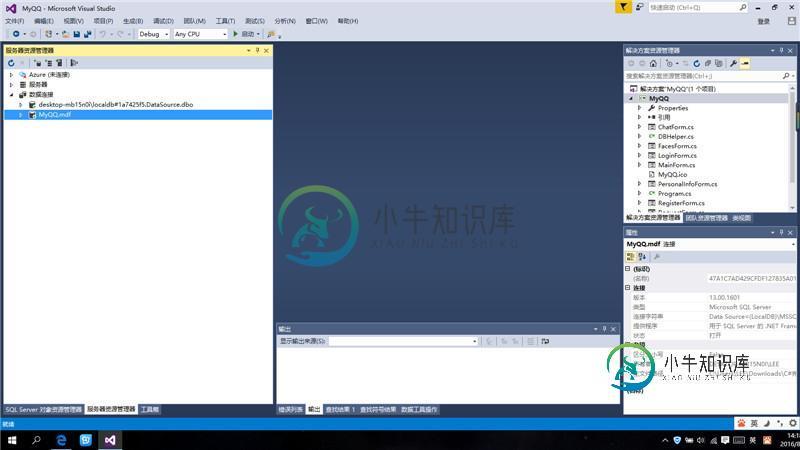This screenshot has width=800, height=450.
Task: Expand Properties node in Solution Explorer
Action: (639, 108)
